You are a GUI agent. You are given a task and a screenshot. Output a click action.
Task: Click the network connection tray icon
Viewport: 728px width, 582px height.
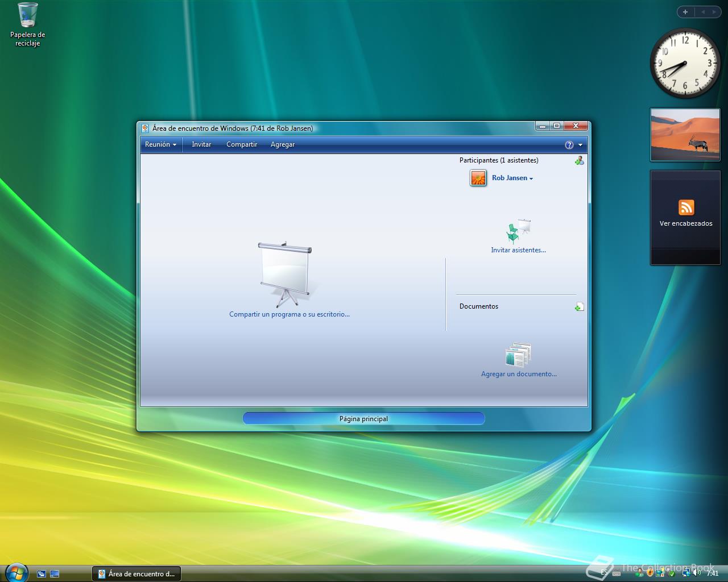(x=686, y=573)
